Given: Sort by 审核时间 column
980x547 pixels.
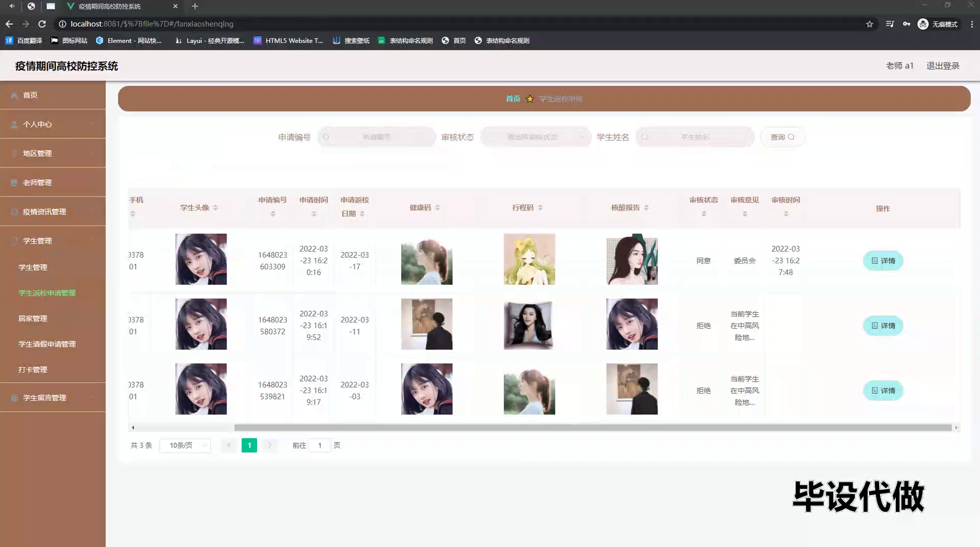Looking at the screenshot, I should tap(786, 214).
